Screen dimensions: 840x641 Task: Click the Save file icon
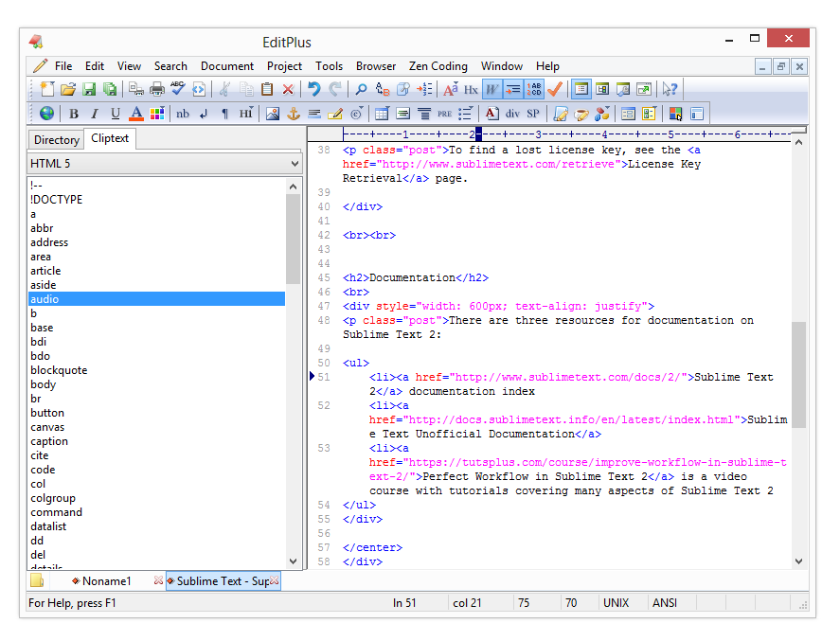[89, 89]
